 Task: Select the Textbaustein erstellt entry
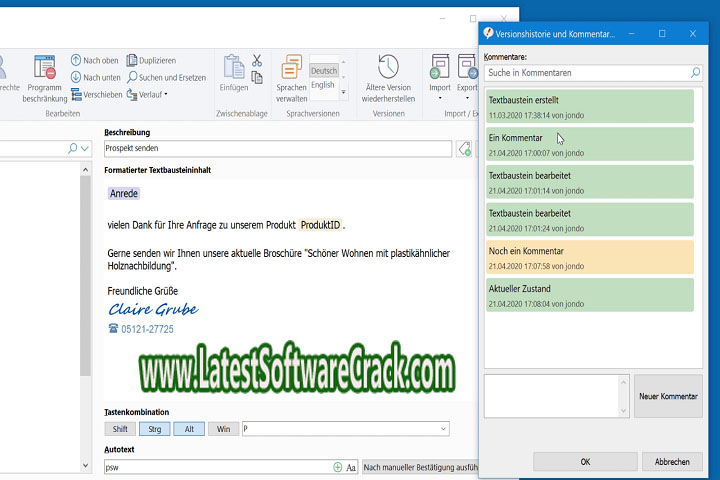(x=590, y=107)
